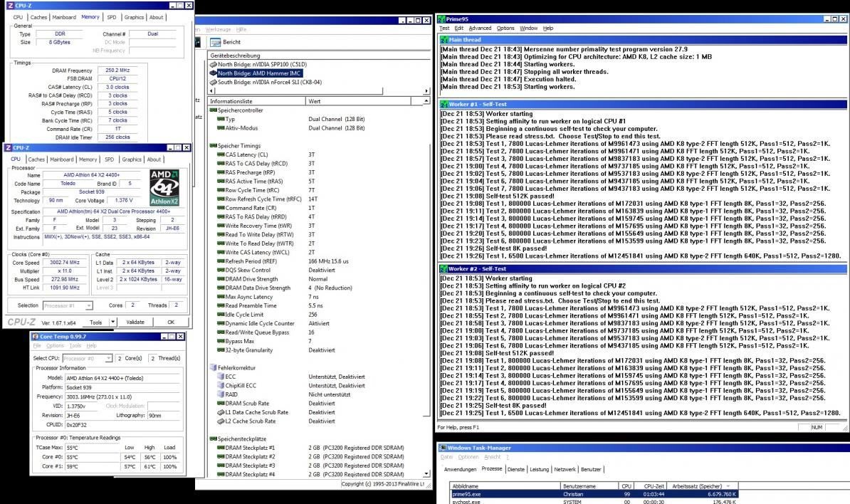Click the Windows Task-Manager title bar icon

[443, 448]
